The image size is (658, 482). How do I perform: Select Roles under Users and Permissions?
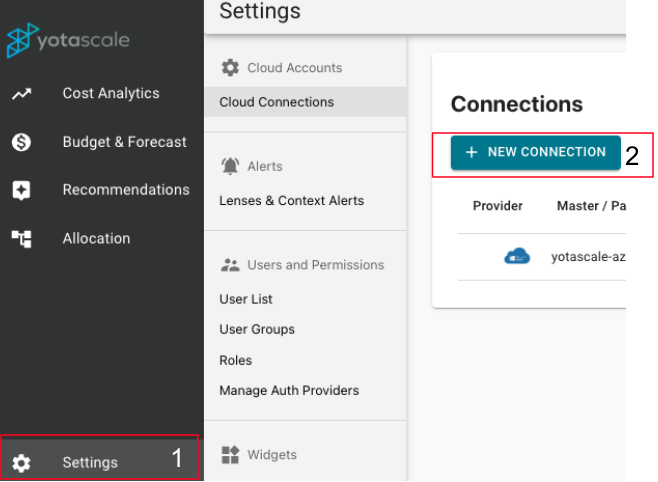[x=236, y=360]
